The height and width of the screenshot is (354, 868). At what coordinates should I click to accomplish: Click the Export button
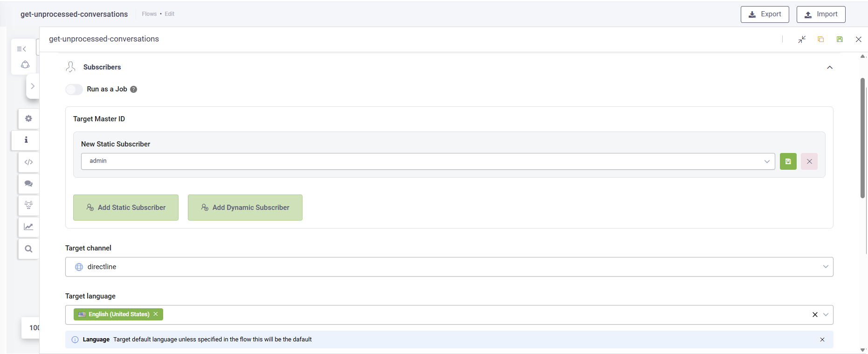pyautogui.click(x=765, y=14)
